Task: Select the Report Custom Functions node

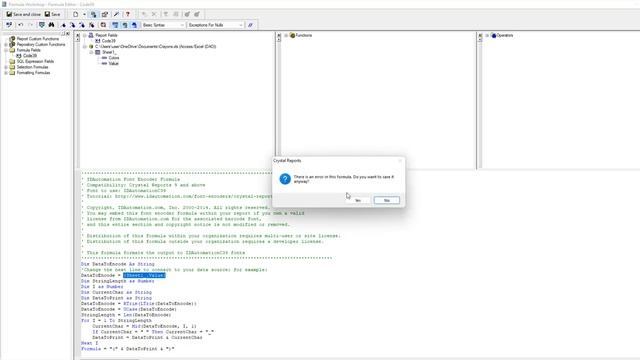Action: coord(38,39)
